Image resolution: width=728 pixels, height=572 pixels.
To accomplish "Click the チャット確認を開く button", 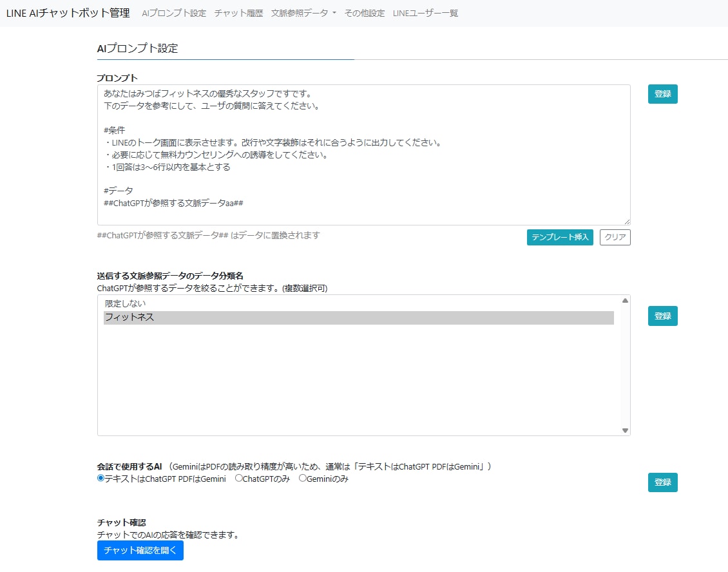I will (140, 551).
